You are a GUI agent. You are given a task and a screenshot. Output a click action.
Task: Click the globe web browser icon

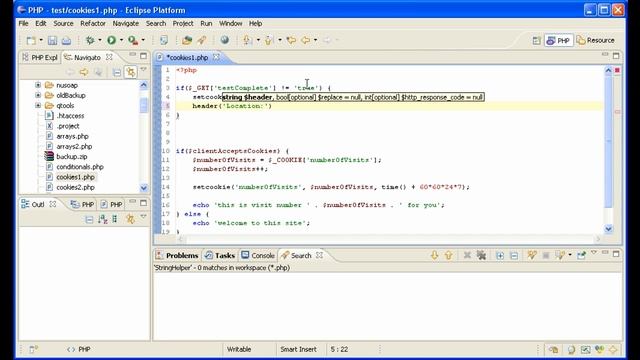224,40
